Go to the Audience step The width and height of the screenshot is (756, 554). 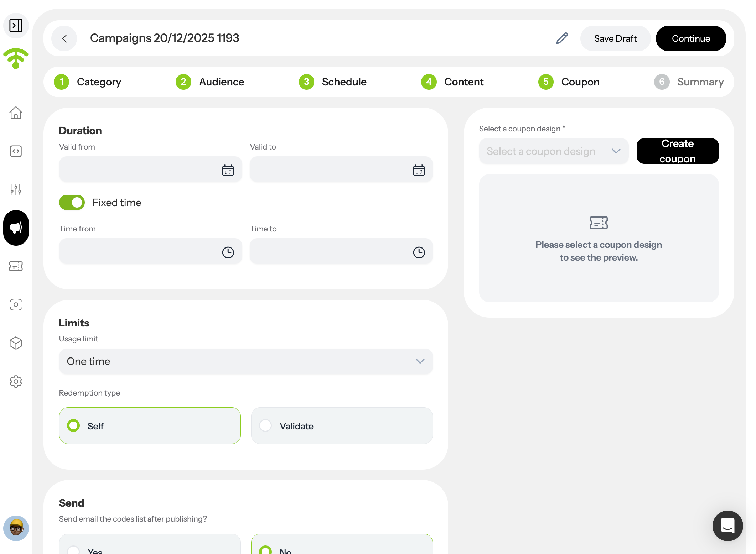[210, 82]
